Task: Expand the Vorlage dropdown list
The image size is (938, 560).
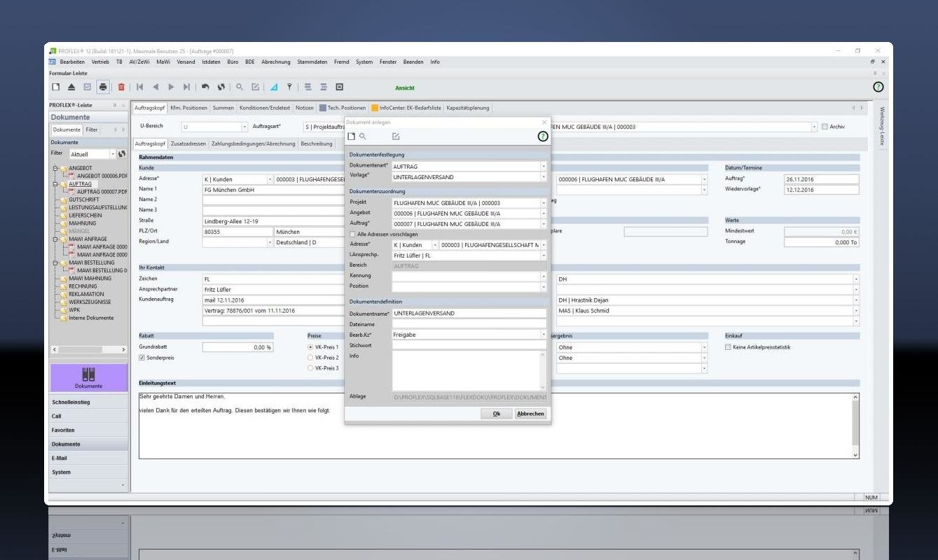Action: click(543, 178)
